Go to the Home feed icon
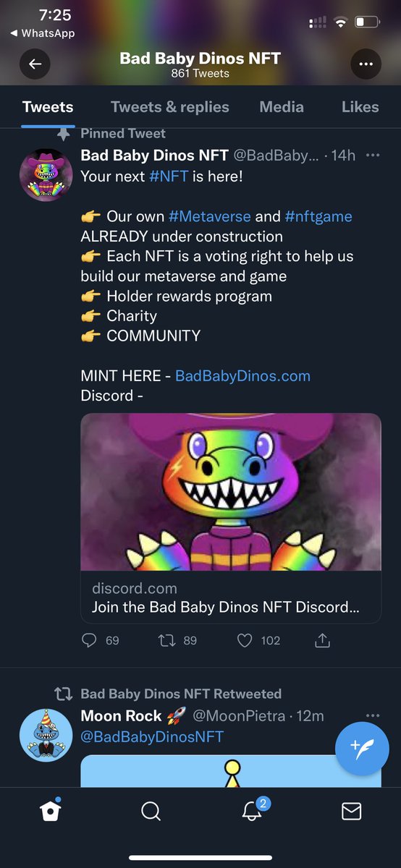 click(x=50, y=812)
